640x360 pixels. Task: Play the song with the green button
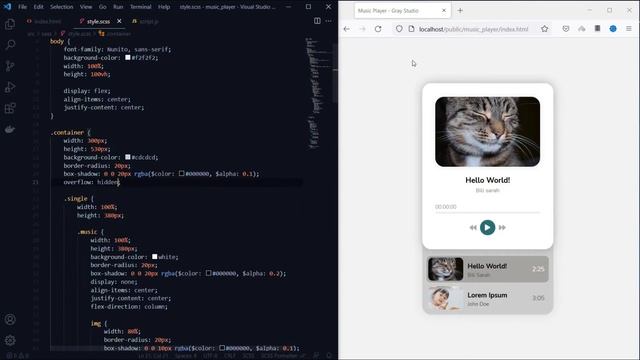tap(487, 227)
